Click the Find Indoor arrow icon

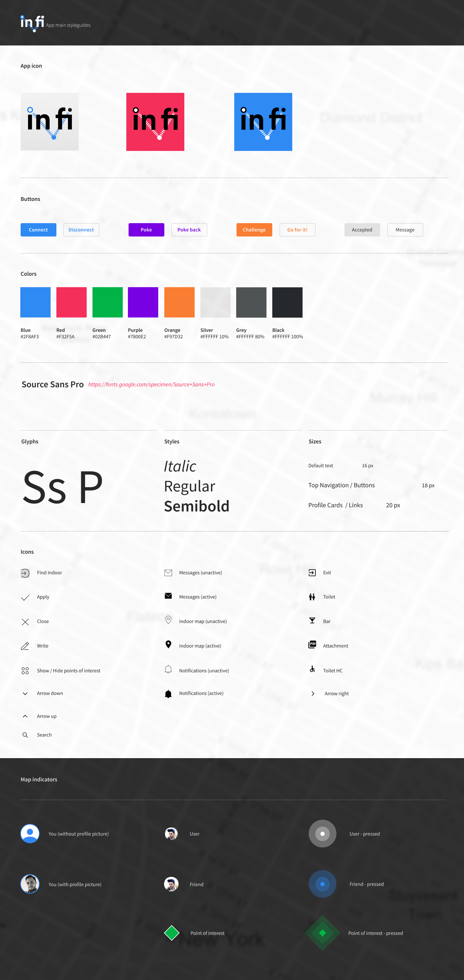click(25, 573)
